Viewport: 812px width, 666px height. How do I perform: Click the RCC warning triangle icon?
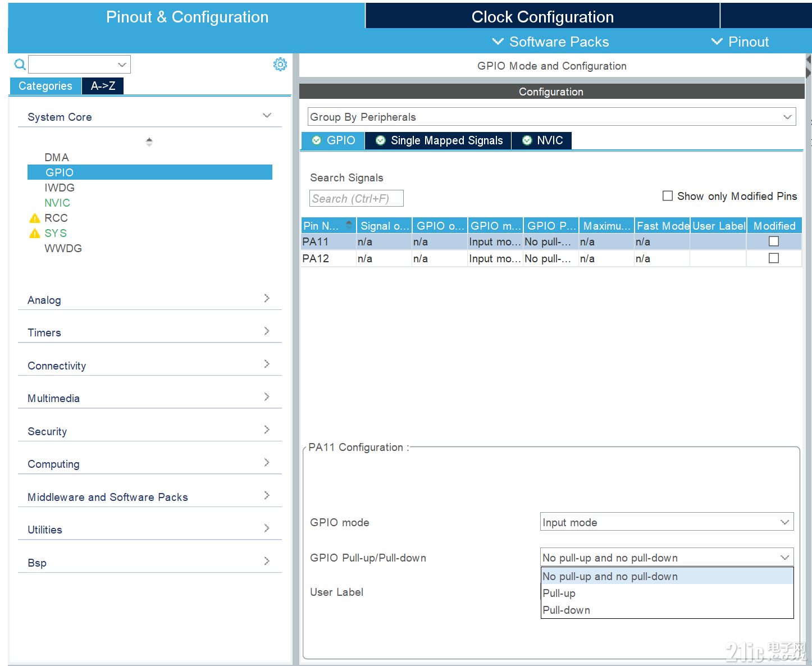(35, 218)
